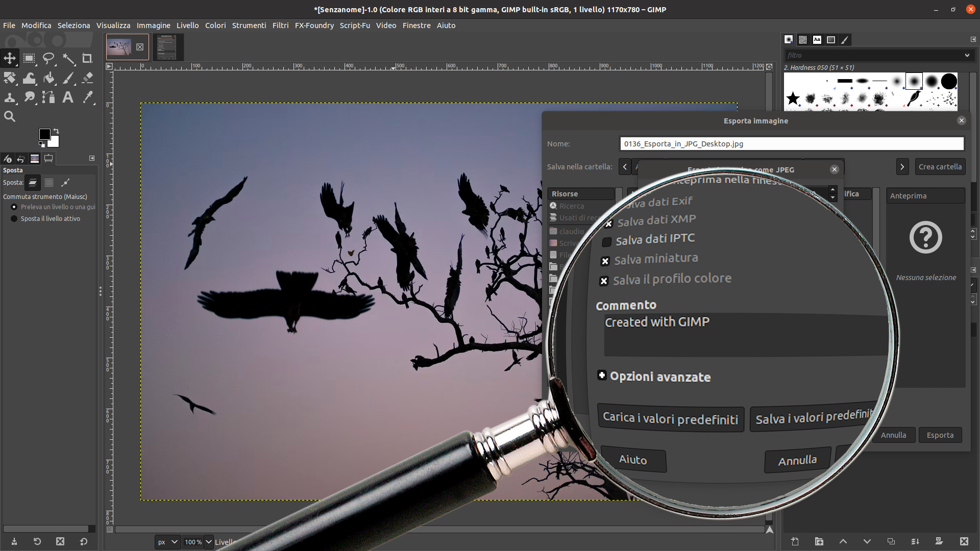Select the Crop tool

(x=87, y=58)
